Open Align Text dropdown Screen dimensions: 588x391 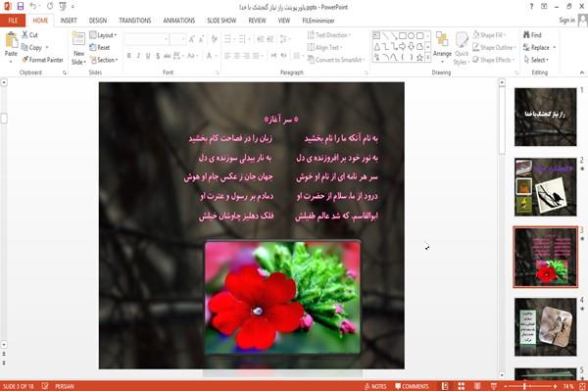(324, 47)
